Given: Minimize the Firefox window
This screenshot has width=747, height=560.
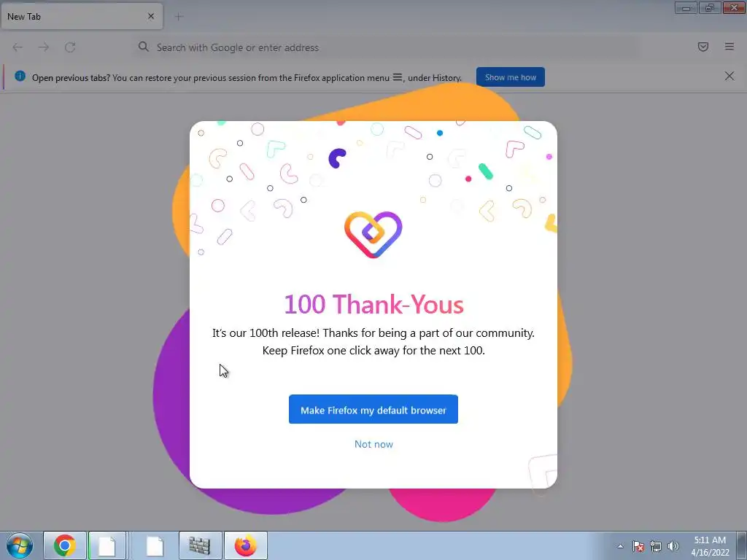Looking at the screenshot, I should [686, 8].
